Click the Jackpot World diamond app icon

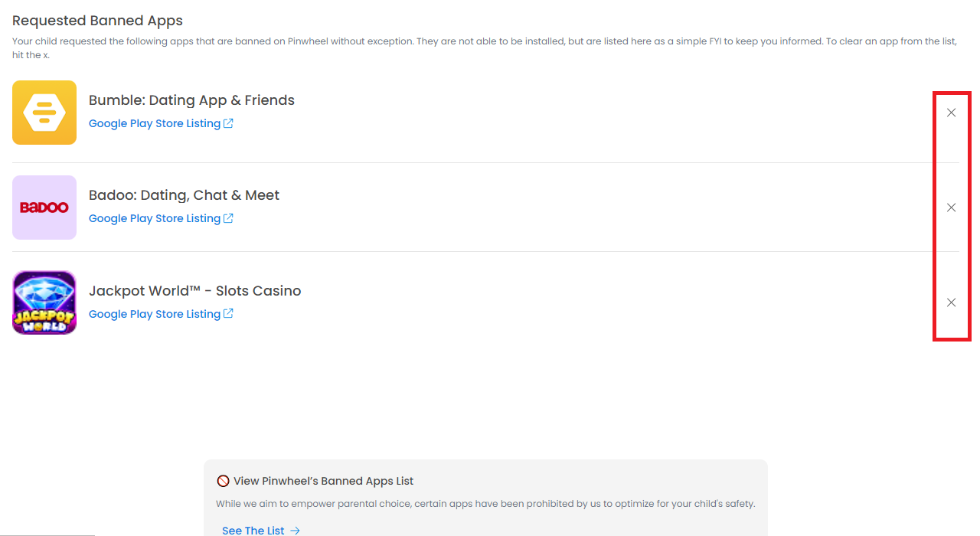click(44, 302)
